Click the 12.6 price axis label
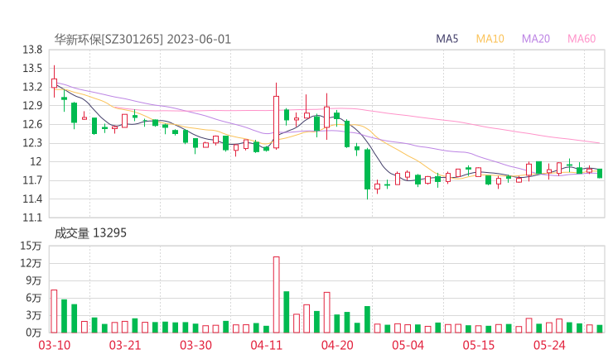Viewport: 613px width, 364px height. pyautogui.click(x=32, y=124)
